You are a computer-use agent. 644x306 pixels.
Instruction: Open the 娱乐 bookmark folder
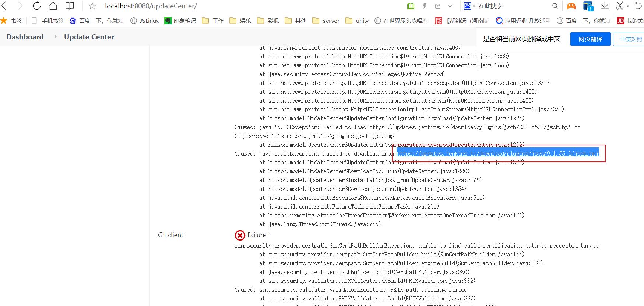pyautogui.click(x=240, y=21)
